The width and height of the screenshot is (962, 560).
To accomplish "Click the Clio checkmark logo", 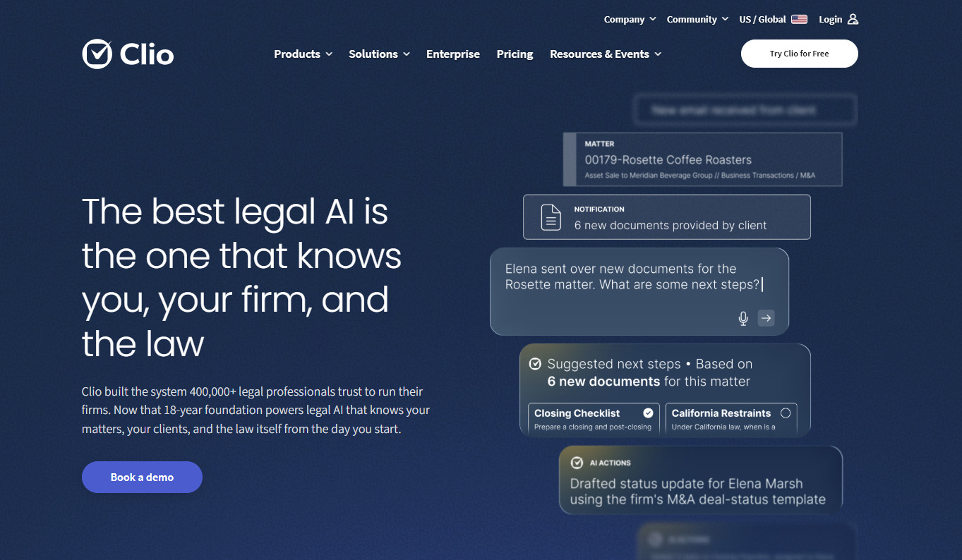I will point(97,54).
